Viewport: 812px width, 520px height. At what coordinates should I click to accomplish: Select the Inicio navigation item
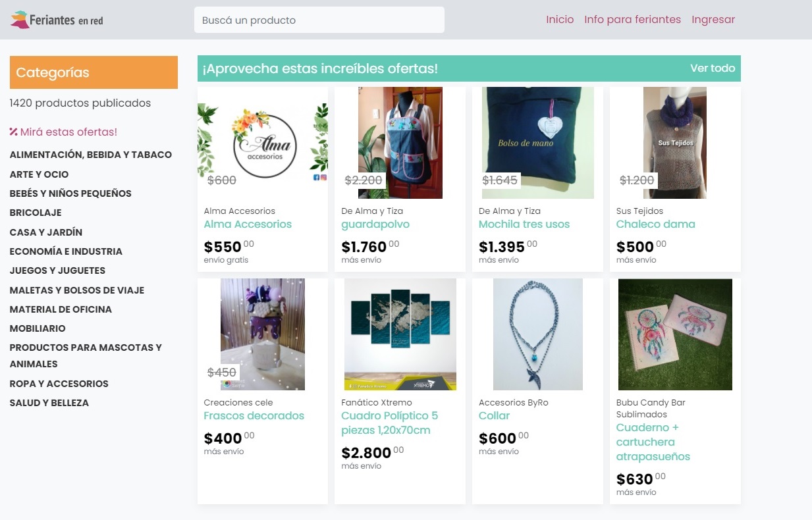(559, 19)
